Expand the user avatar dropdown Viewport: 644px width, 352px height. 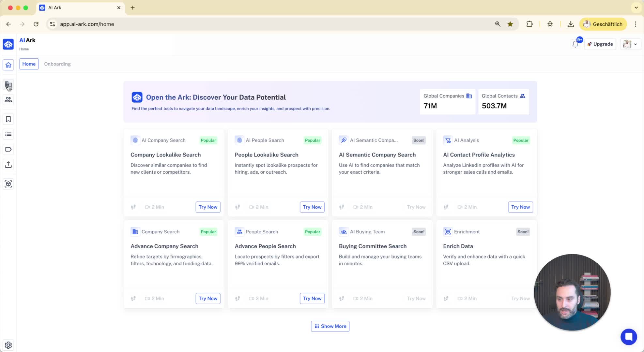click(630, 44)
